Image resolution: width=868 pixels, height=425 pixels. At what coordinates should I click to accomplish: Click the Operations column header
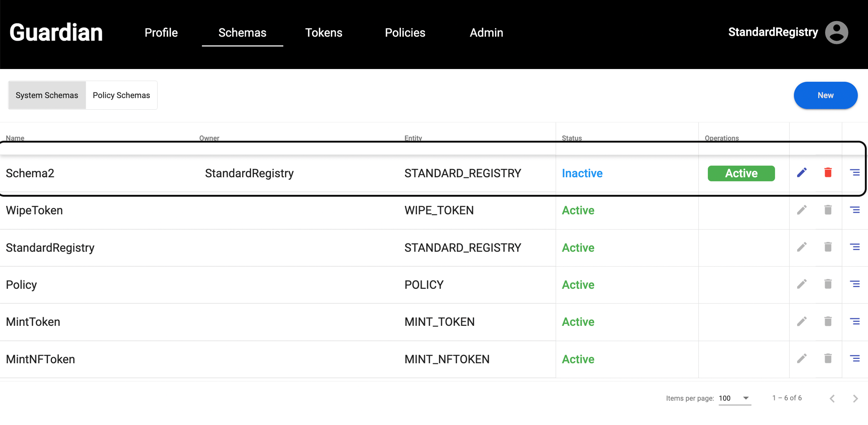coord(721,138)
